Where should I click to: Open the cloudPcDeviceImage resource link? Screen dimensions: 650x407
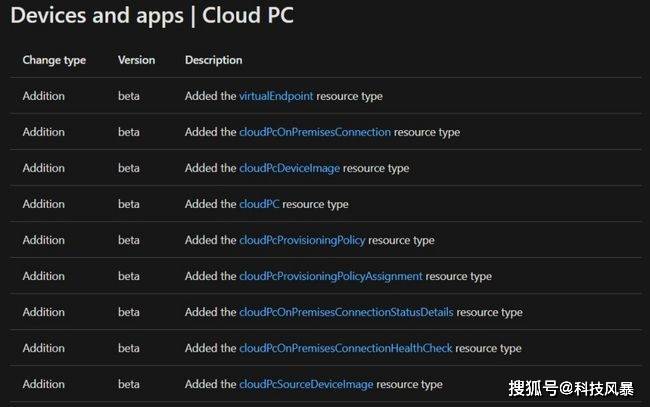pyautogui.click(x=289, y=168)
